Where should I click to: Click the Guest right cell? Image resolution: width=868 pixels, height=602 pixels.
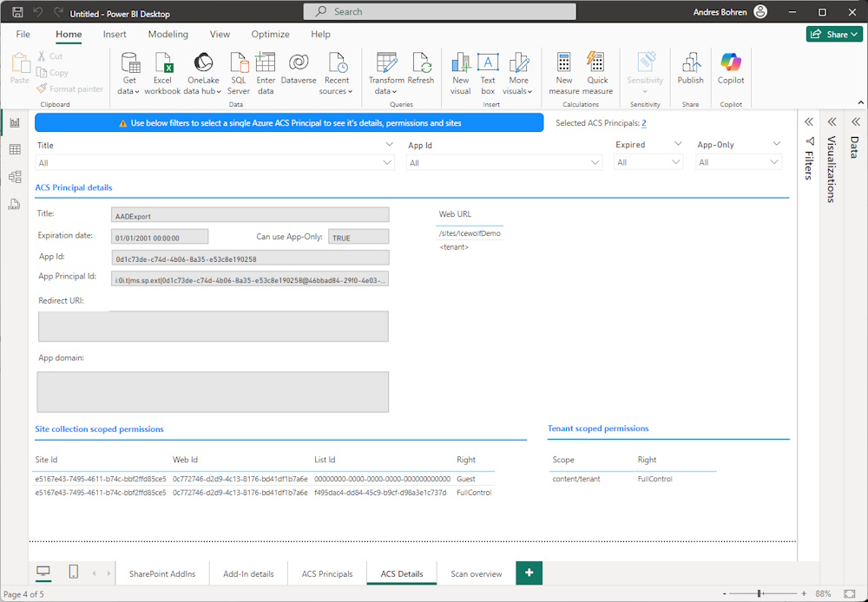coord(465,479)
